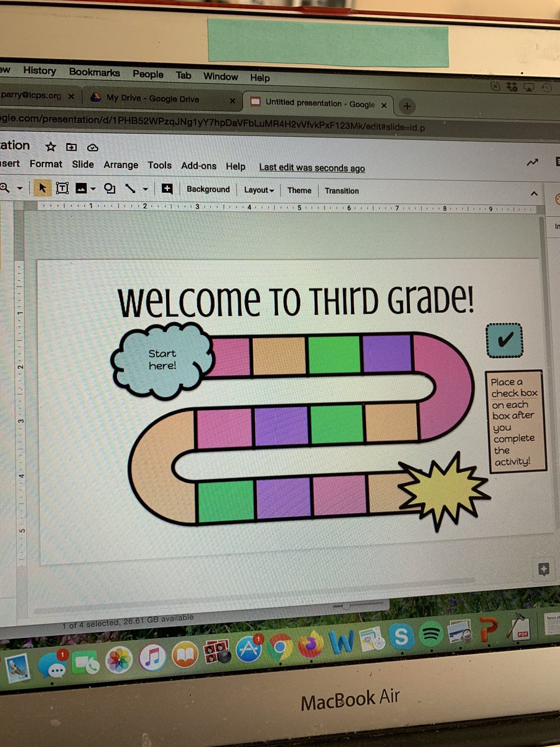Open the Line tool options dropdown
The width and height of the screenshot is (560, 747).
point(146,189)
